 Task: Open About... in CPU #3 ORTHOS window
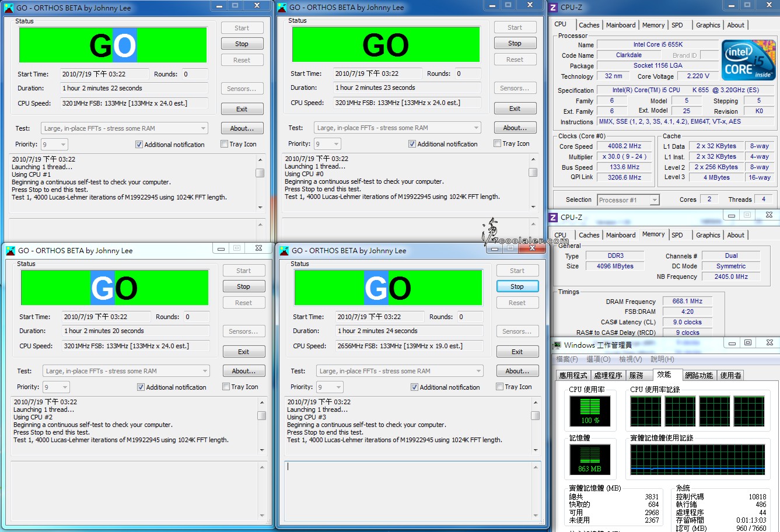[x=517, y=371]
